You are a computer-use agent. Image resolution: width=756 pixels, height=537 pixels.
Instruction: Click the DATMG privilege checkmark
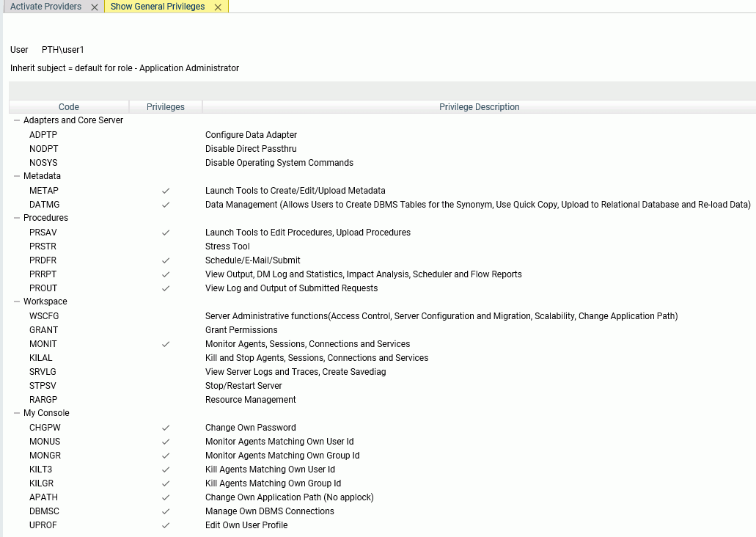click(166, 205)
